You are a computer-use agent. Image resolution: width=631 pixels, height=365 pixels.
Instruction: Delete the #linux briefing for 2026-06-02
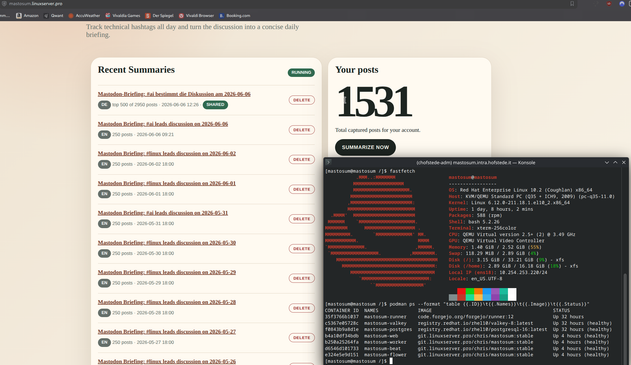pyautogui.click(x=302, y=159)
